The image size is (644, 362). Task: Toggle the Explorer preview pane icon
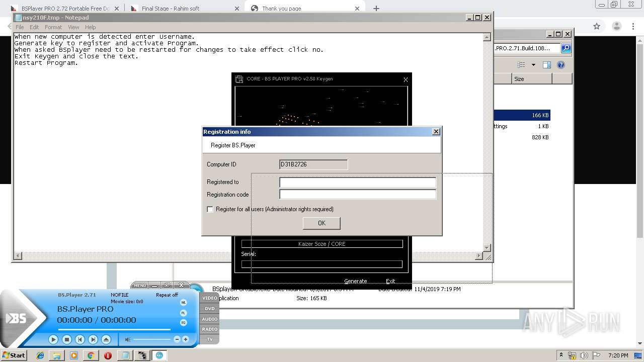tap(547, 65)
